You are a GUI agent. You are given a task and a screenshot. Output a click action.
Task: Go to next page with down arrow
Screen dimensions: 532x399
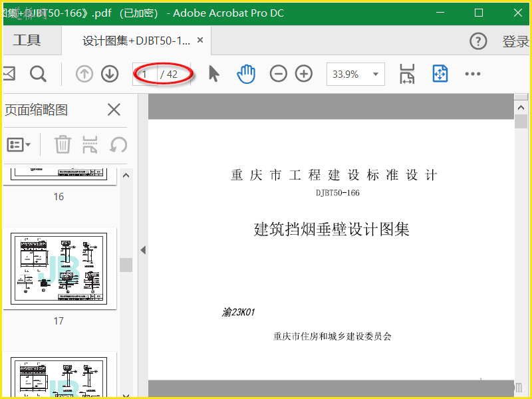(x=110, y=74)
